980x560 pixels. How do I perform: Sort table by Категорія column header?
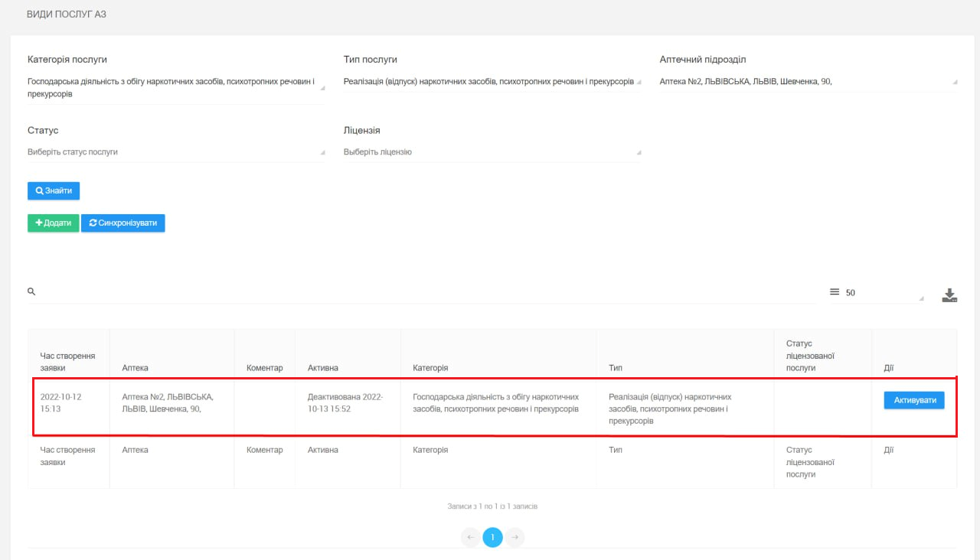(430, 368)
